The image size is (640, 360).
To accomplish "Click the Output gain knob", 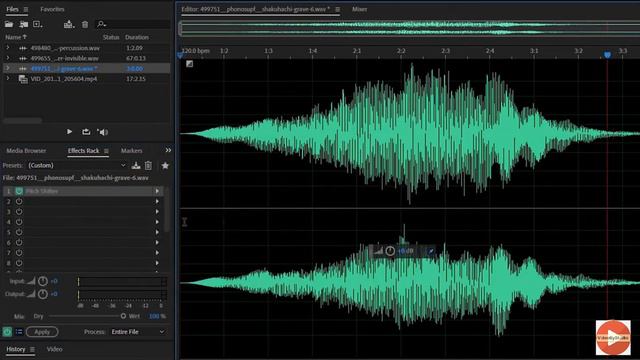I will click(42, 294).
